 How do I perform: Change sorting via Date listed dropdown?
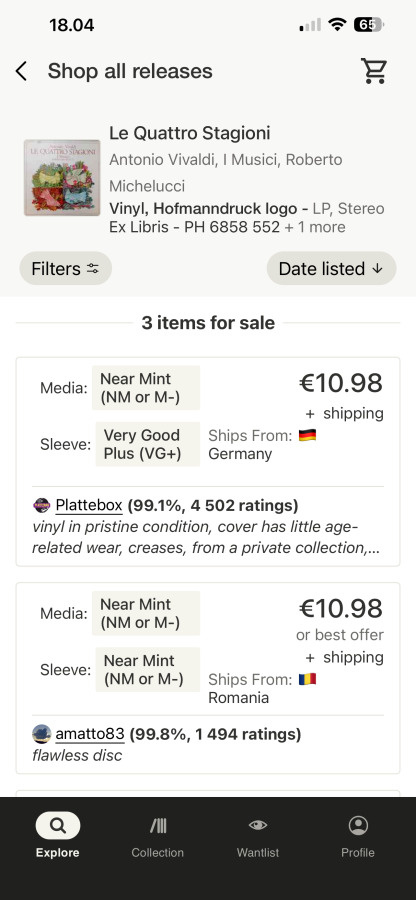pos(331,268)
